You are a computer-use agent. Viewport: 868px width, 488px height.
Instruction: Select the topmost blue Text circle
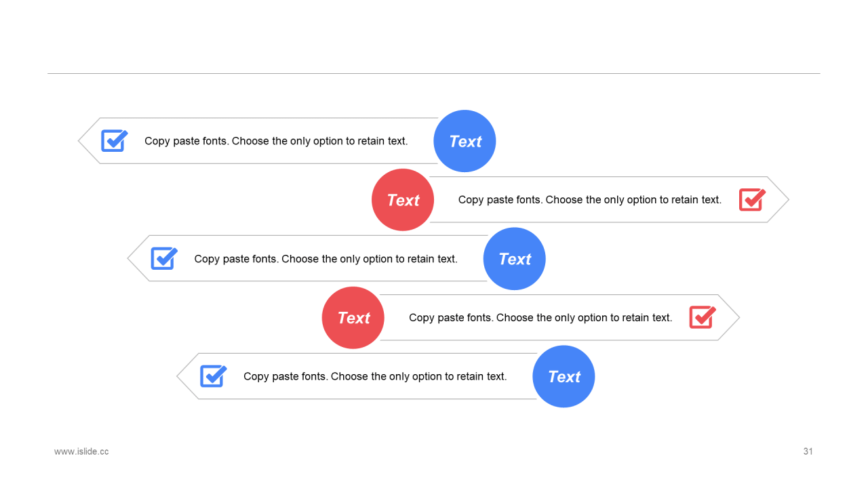pyautogui.click(x=465, y=141)
